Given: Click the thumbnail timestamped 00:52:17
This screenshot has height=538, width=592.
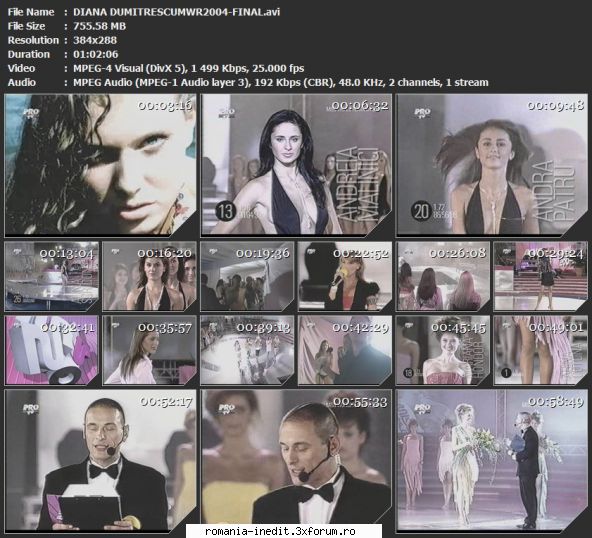Looking at the screenshot, I should (x=100, y=461).
